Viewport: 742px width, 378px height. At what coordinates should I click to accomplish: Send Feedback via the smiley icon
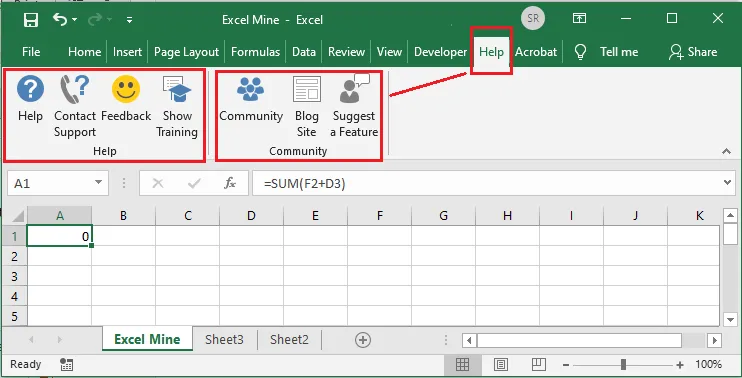tap(126, 89)
